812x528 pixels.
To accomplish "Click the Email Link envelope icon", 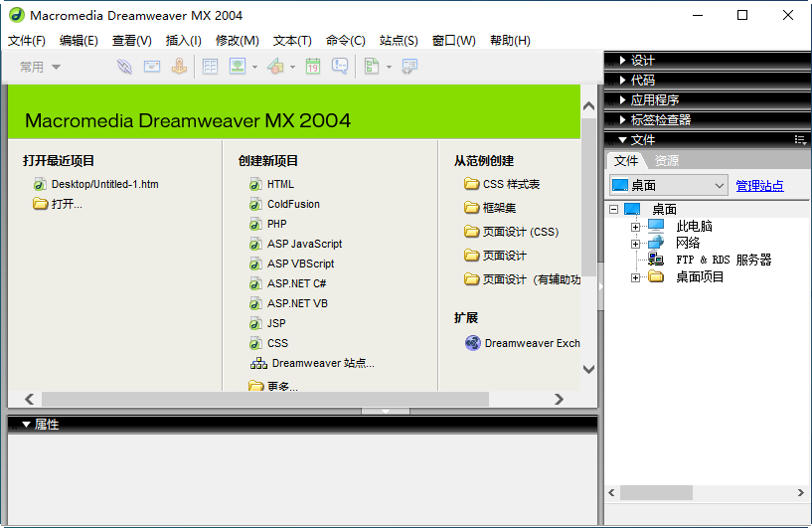I will pyautogui.click(x=152, y=67).
